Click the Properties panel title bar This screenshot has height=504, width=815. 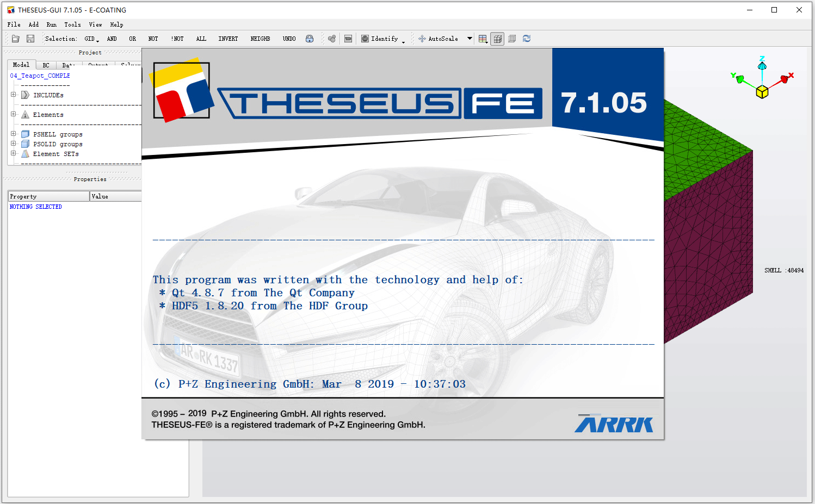pos(72,179)
